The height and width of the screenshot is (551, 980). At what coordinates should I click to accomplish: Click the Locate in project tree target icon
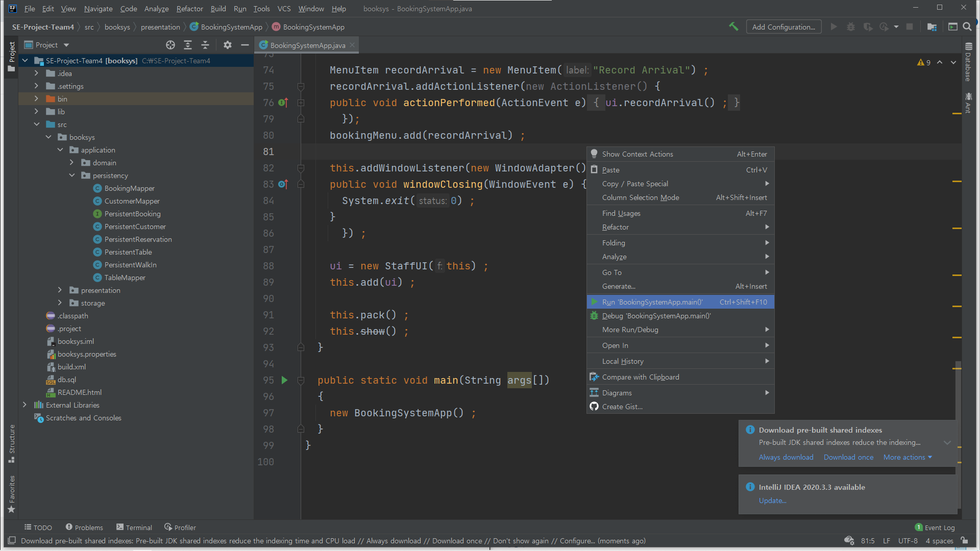pos(170,45)
